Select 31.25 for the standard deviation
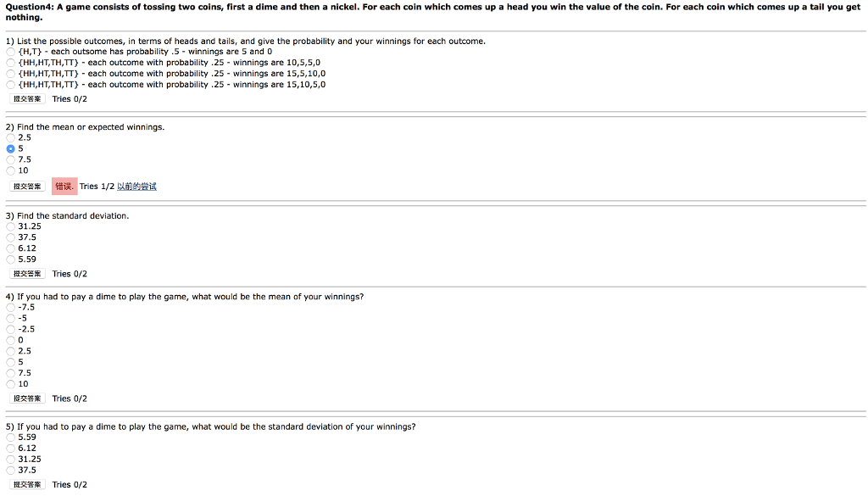Screen dimensions: 868x496 [9, 226]
